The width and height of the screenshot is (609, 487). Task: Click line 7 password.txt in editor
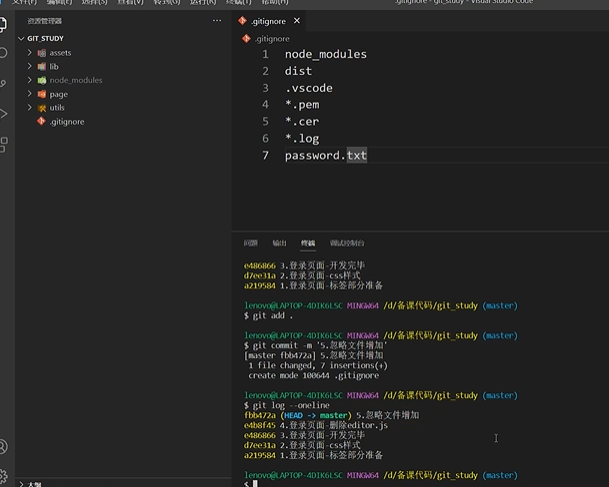point(325,155)
